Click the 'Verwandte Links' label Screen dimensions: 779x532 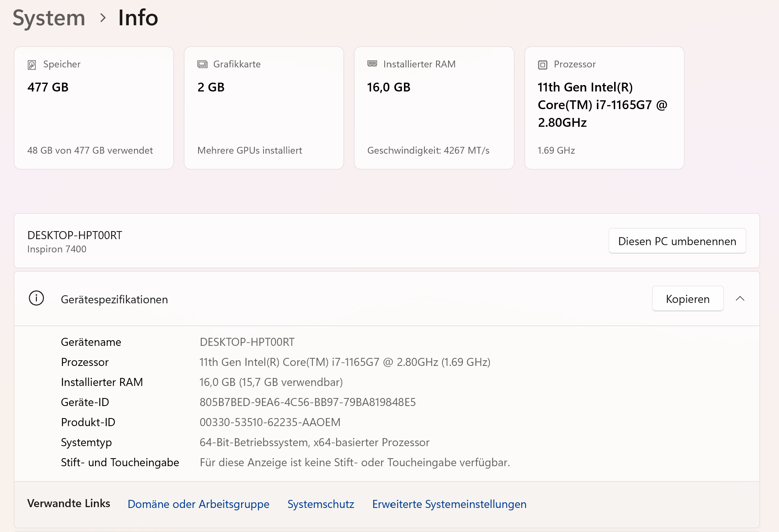[x=69, y=504]
